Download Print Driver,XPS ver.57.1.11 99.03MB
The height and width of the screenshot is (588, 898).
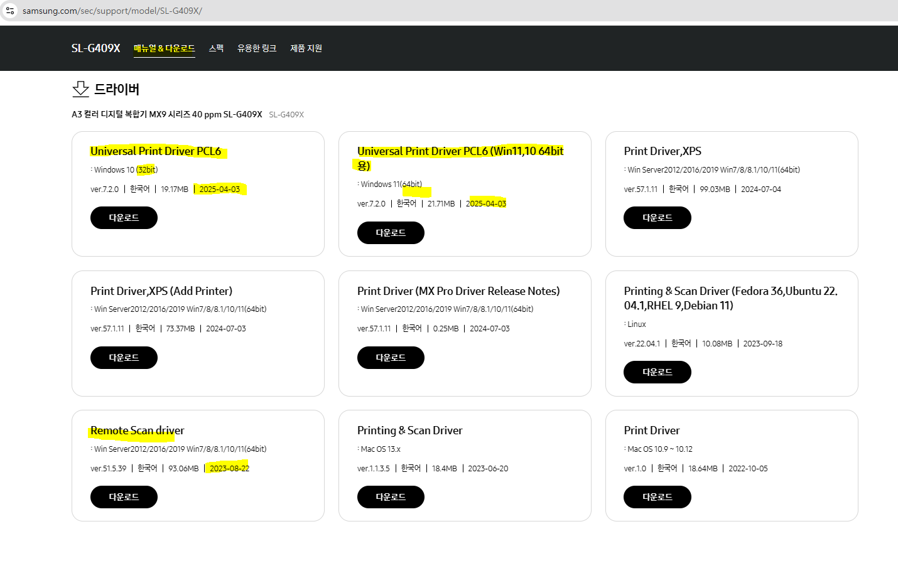point(657,218)
